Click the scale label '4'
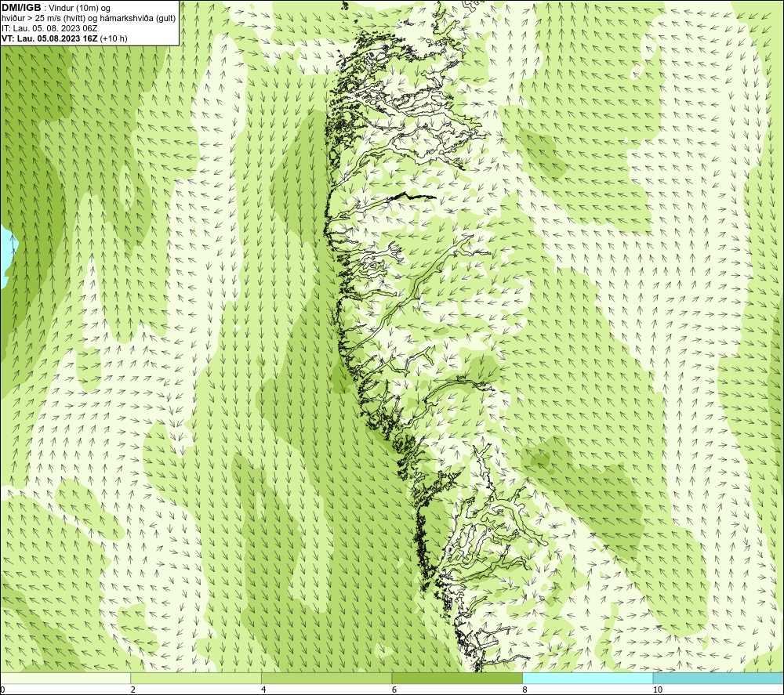The width and height of the screenshot is (784, 695). (x=263, y=690)
